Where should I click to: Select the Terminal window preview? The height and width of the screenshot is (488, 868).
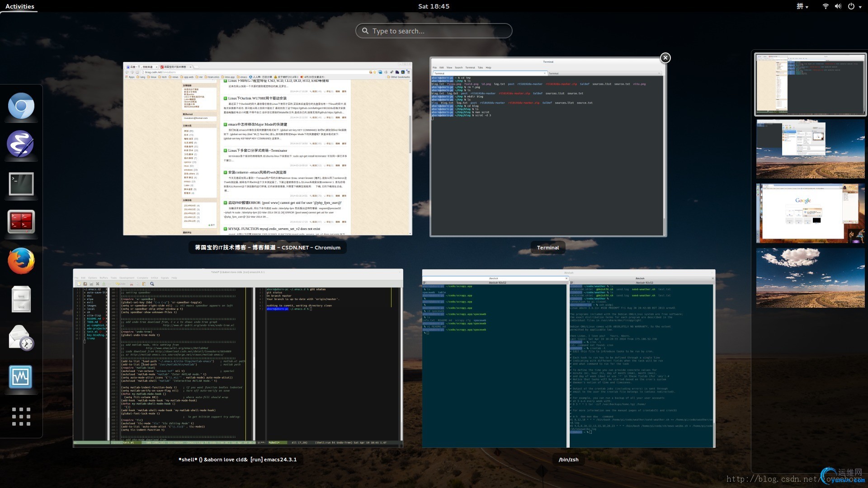[548, 147]
